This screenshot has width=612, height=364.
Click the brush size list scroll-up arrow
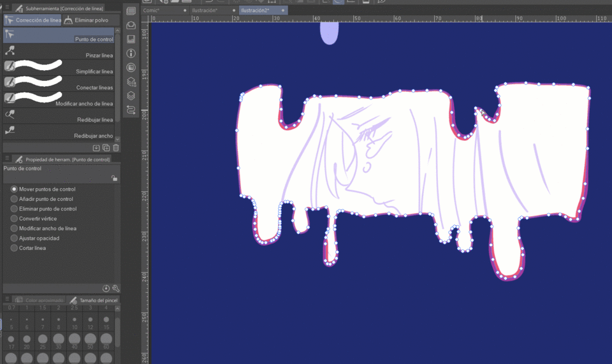pyautogui.click(x=117, y=309)
